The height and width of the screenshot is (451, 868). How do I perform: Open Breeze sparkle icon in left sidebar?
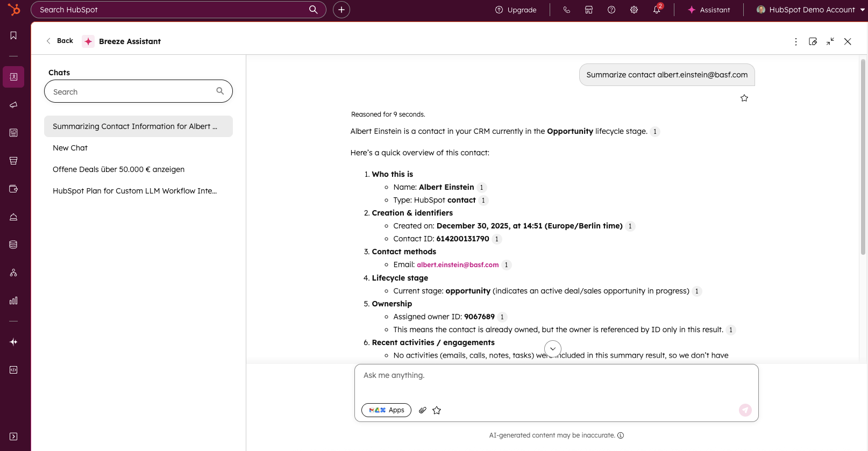[13, 342]
